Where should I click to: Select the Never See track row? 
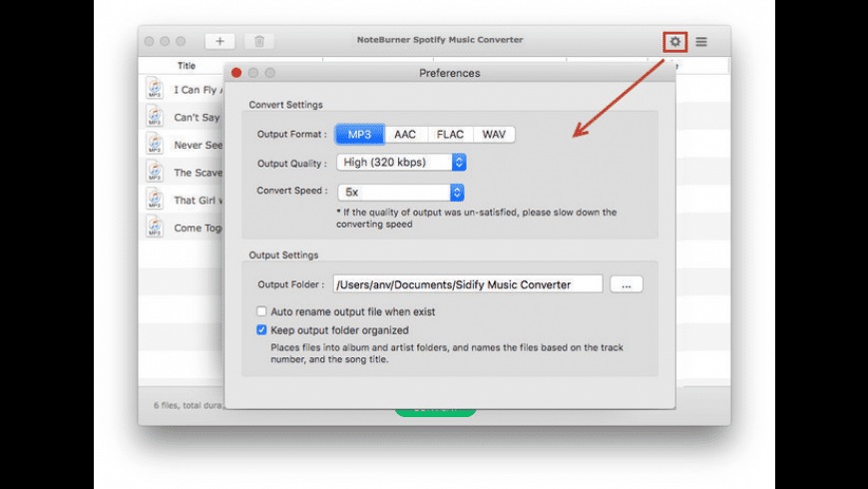182,145
